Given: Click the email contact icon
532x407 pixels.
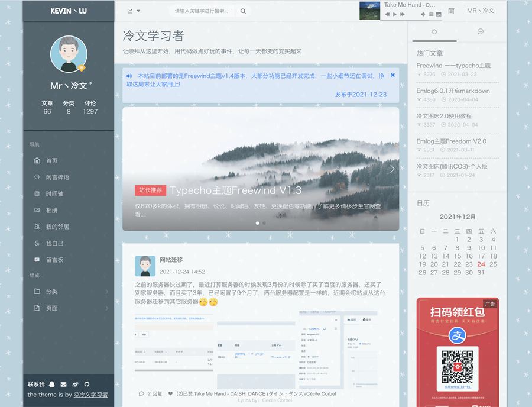Looking at the screenshot, I should pyautogui.click(x=63, y=385).
